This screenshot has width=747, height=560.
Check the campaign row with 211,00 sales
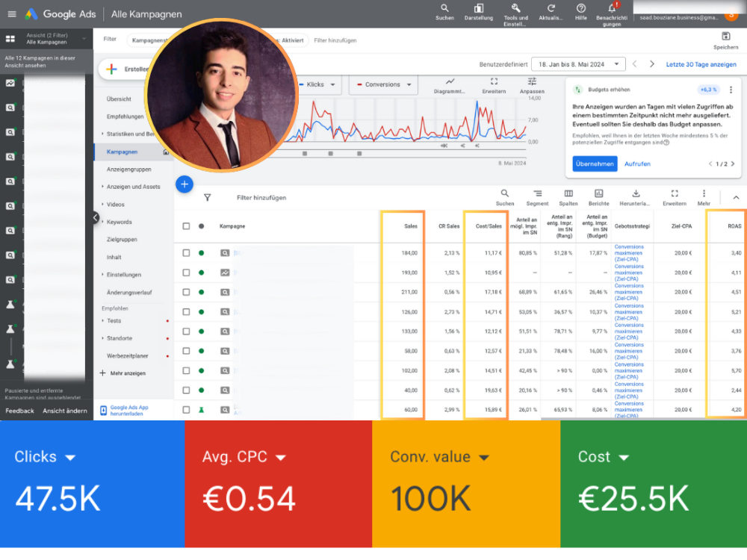[186, 292]
